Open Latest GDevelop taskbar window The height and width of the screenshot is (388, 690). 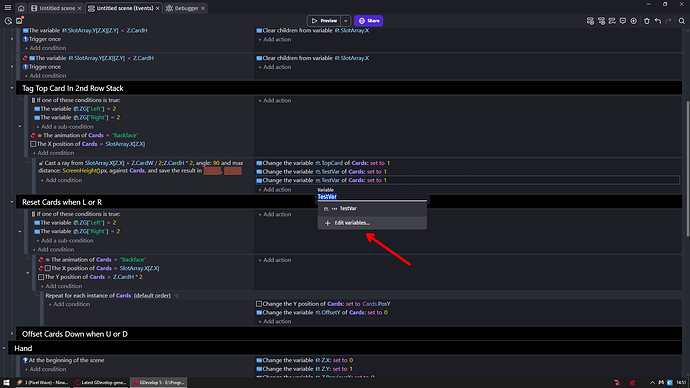click(101, 382)
